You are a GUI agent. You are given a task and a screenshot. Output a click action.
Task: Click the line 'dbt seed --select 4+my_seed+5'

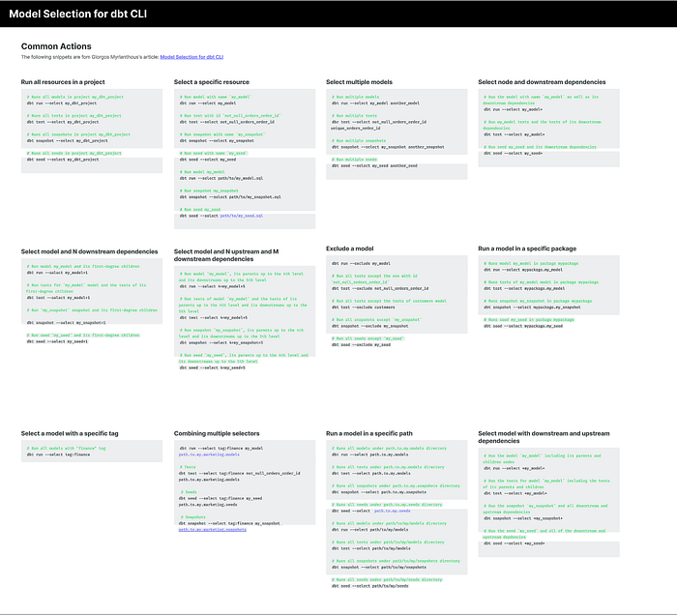tap(213, 368)
